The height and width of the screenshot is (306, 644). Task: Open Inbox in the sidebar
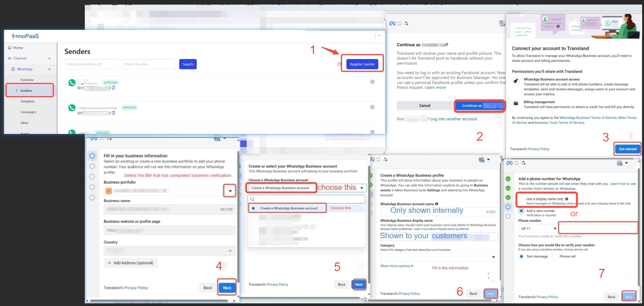tap(25, 123)
